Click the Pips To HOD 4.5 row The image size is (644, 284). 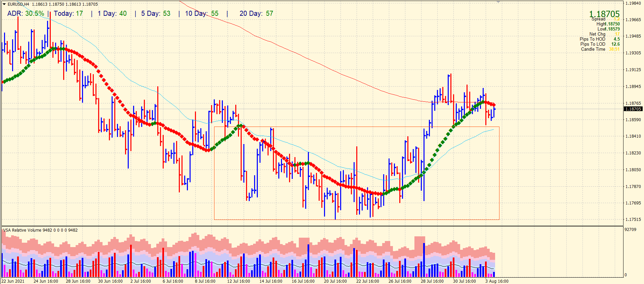point(600,39)
